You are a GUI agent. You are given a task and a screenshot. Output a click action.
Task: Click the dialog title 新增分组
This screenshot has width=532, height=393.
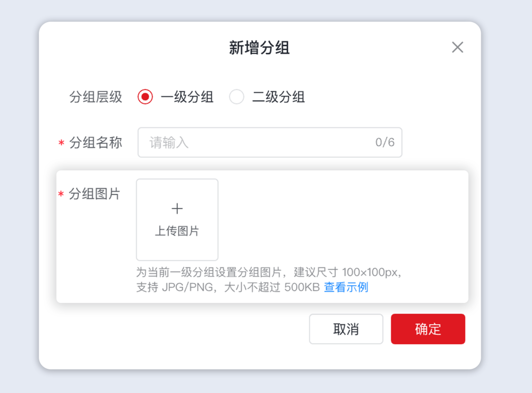[259, 47]
